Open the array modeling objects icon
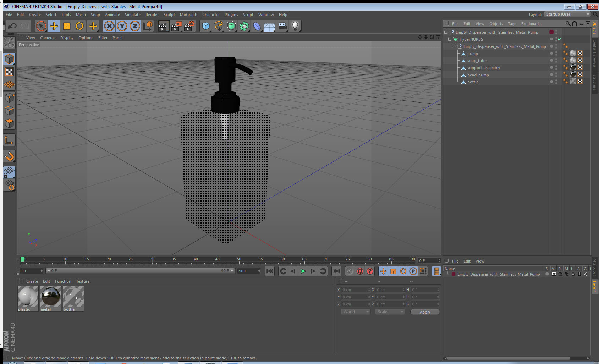Image resolution: width=599 pixels, height=364 pixels. coord(244,26)
